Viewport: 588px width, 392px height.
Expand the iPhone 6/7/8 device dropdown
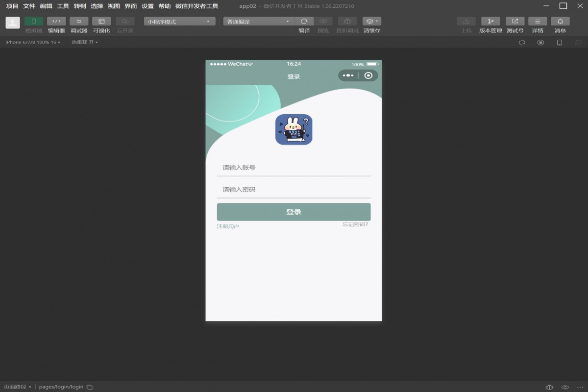click(33, 43)
